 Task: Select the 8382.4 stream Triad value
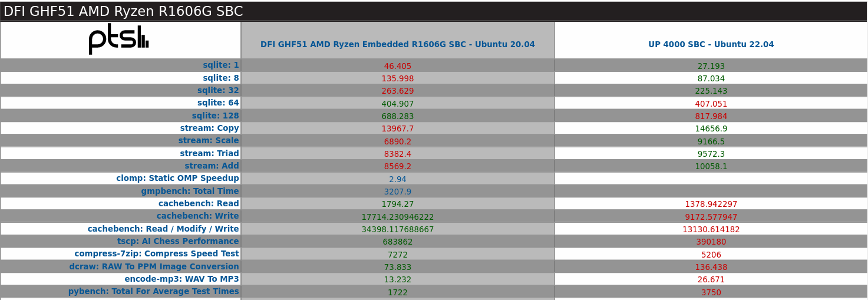coord(398,154)
